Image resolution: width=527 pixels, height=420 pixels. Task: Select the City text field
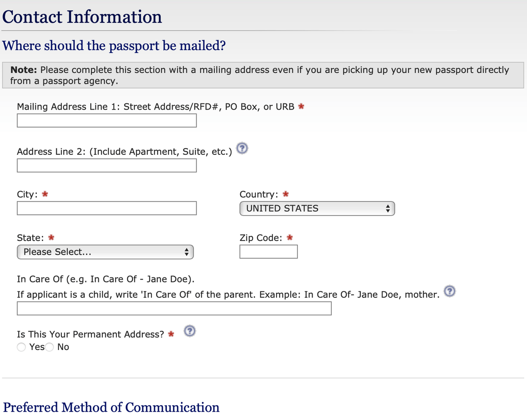coord(107,208)
